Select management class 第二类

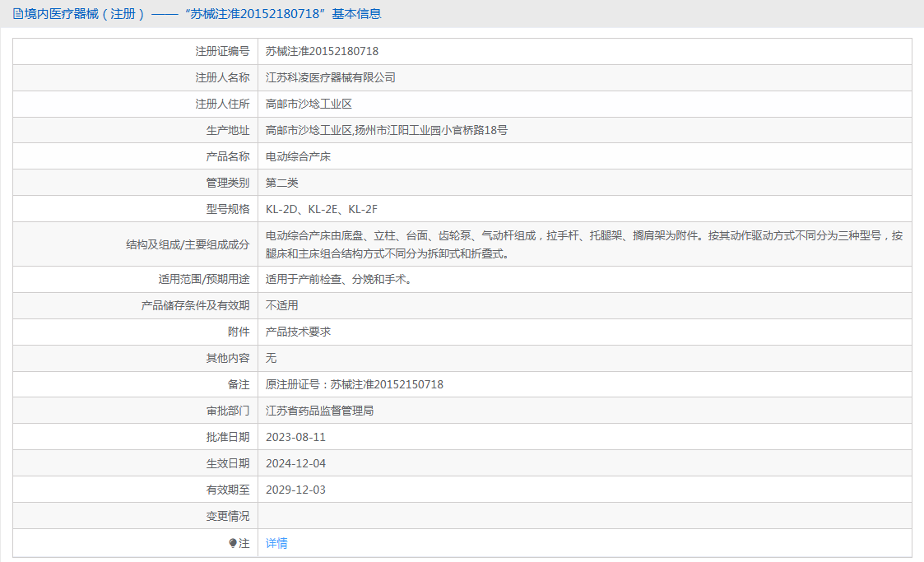click(x=281, y=183)
